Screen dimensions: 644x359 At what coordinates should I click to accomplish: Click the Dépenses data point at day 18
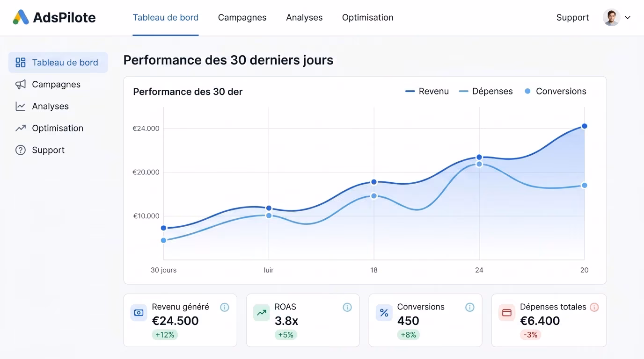(x=374, y=196)
